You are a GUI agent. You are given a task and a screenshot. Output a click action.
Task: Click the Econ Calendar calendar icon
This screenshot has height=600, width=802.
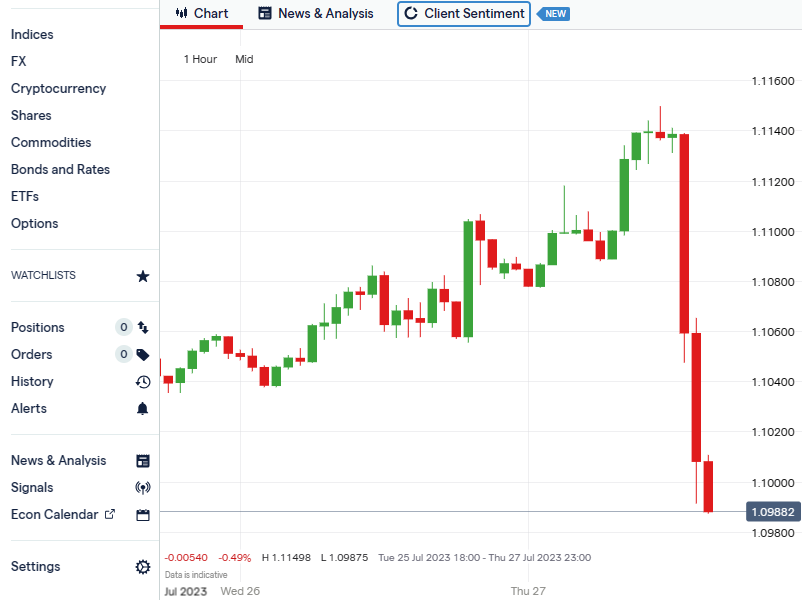tap(143, 515)
